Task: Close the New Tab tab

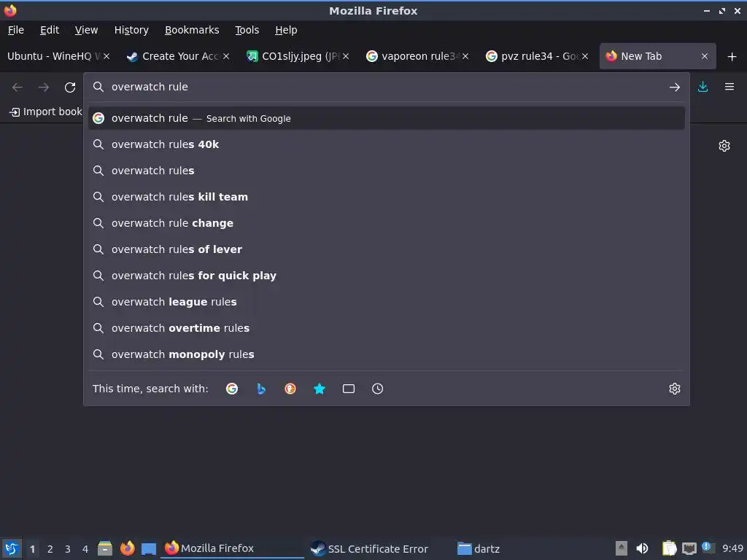Action: click(x=705, y=56)
